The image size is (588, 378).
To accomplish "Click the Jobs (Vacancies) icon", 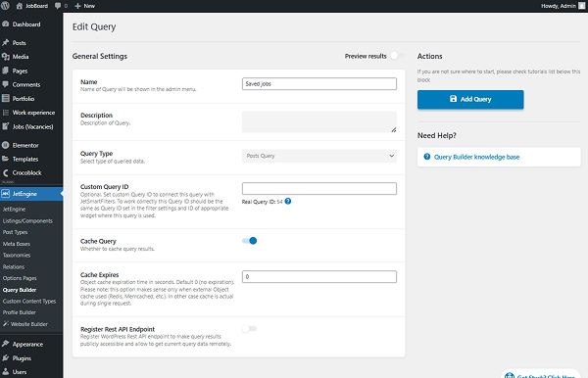I will coord(6,126).
